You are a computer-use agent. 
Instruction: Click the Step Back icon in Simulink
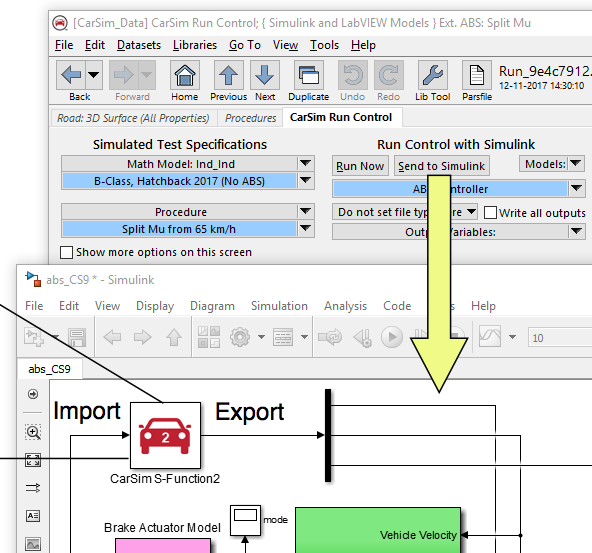(x=362, y=337)
